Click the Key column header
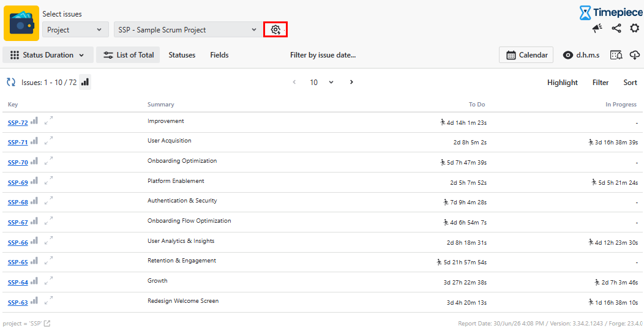This screenshot has height=331, width=644. [13, 105]
